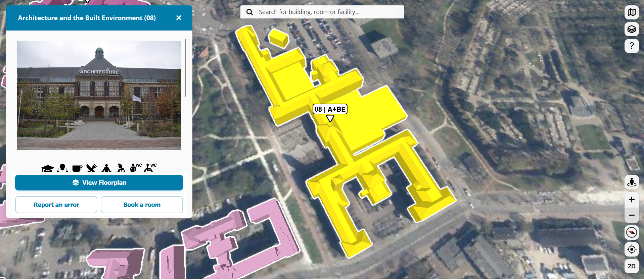The height and width of the screenshot is (279, 644).
Task: Click the knife and fork restaurant icon
Action: coord(92,168)
